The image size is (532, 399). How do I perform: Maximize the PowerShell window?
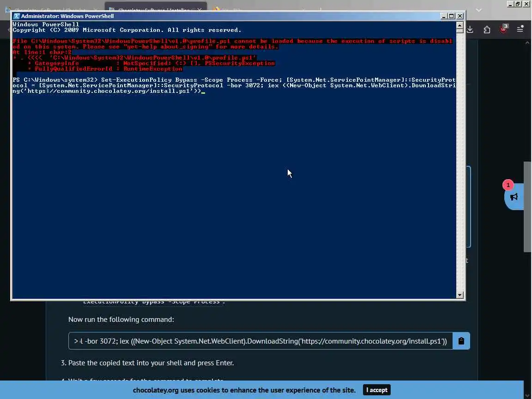[452, 16]
